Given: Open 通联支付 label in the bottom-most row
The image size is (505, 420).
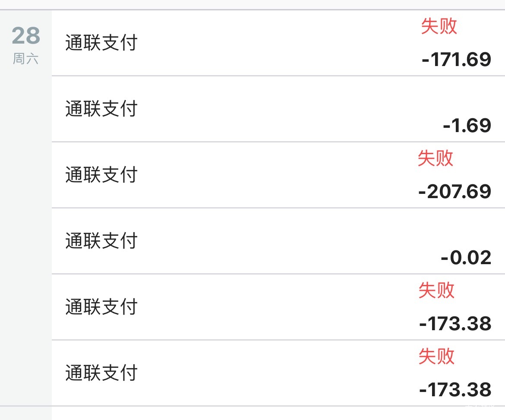Looking at the screenshot, I should (x=101, y=373).
